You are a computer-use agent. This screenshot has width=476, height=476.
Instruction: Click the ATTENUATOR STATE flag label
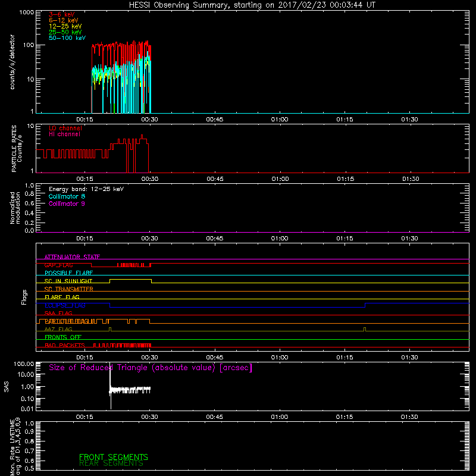tap(72, 257)
